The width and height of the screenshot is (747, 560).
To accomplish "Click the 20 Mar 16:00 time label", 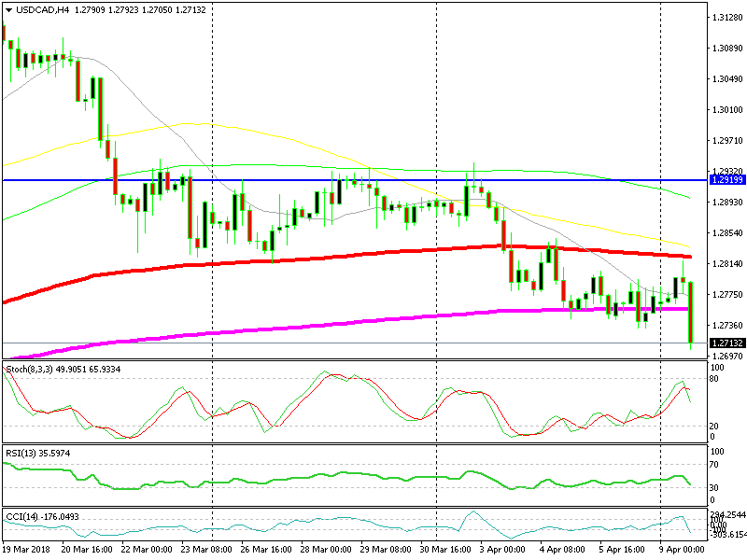I will point(87,549).
